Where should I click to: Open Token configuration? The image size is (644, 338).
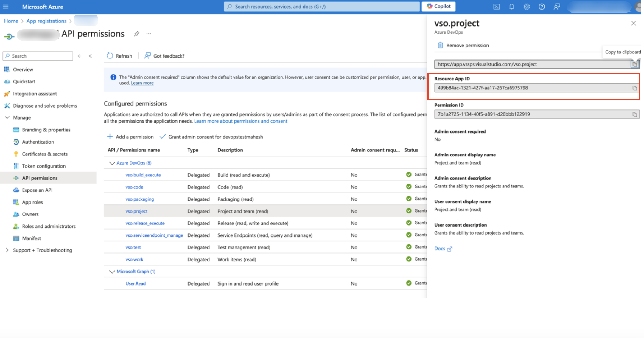pos(44,166)
